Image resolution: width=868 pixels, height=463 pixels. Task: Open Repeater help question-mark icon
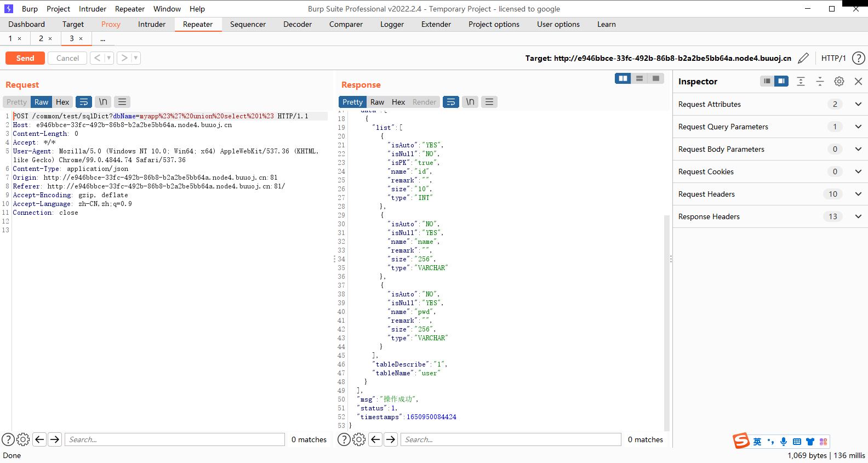point(859,58)
